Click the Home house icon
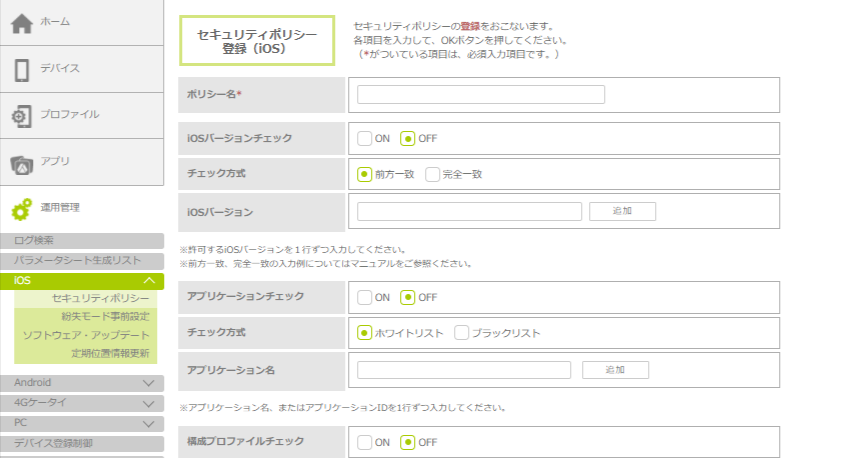The image size is (857, 458). [x=22, y=24]
